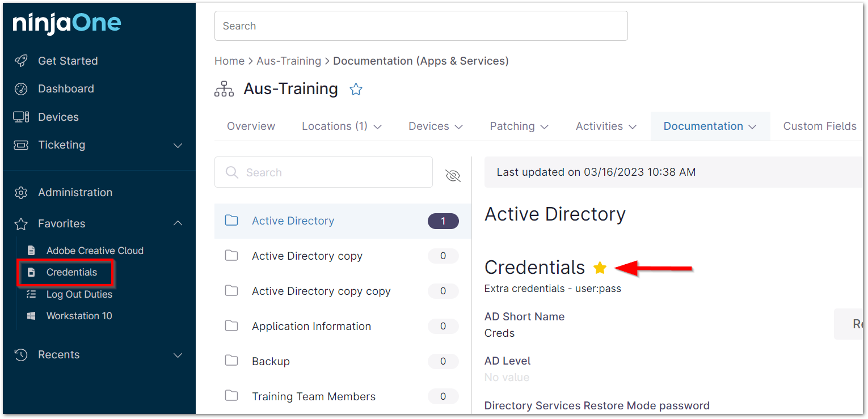Click the NinjaOne logo
Image resolution: width=868 pixels, height=419 pixels.
tap(67, 23)
